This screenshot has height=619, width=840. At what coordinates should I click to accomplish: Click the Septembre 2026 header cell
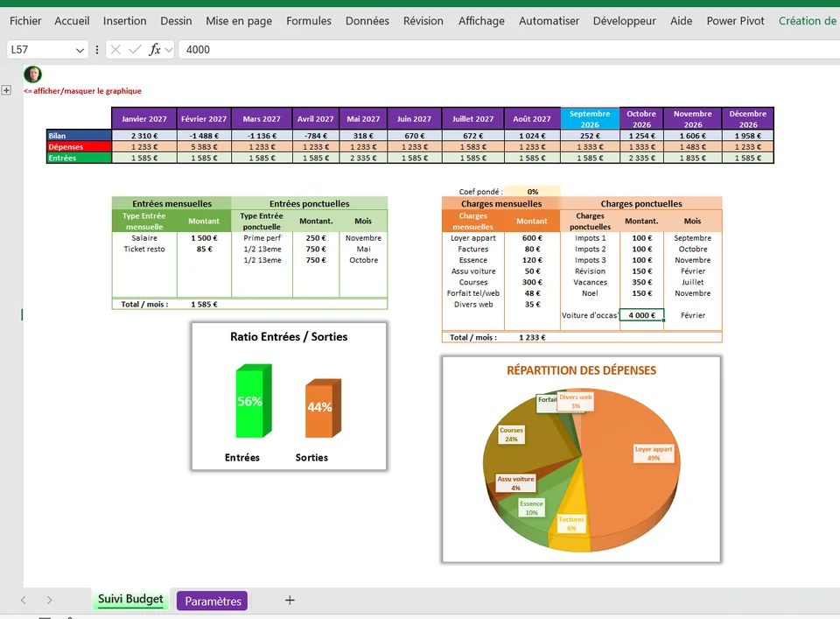[590, 118]
